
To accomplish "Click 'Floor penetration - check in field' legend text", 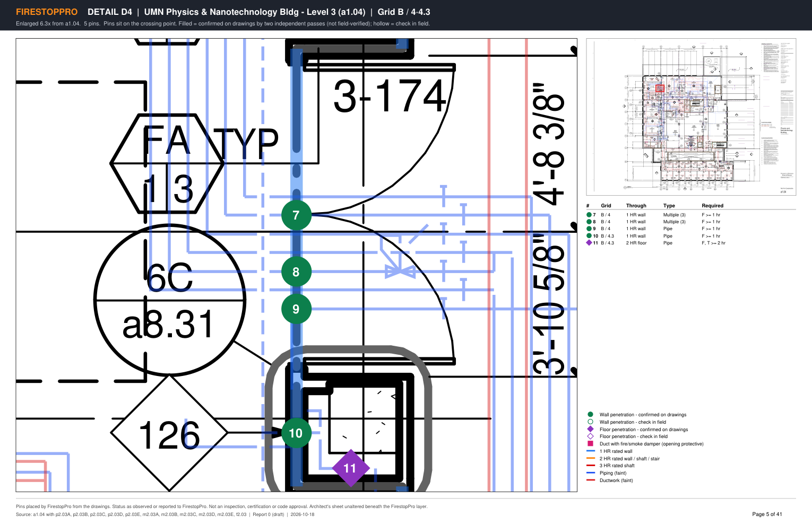I will click(x=634, y=436).
